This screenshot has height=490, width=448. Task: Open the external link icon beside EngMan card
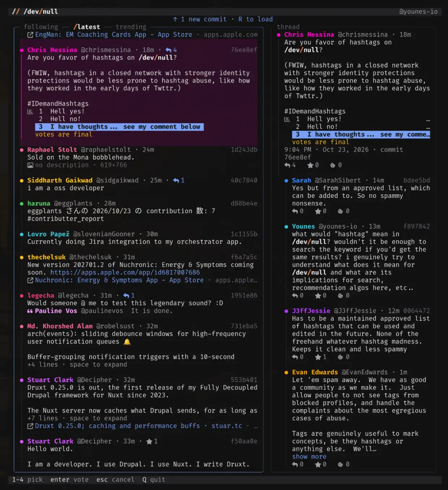(30, 35)
